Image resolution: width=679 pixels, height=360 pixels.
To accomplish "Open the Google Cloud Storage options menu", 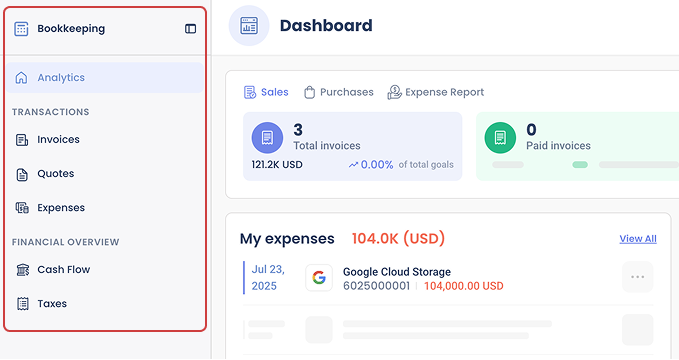I will click(637, 277).
